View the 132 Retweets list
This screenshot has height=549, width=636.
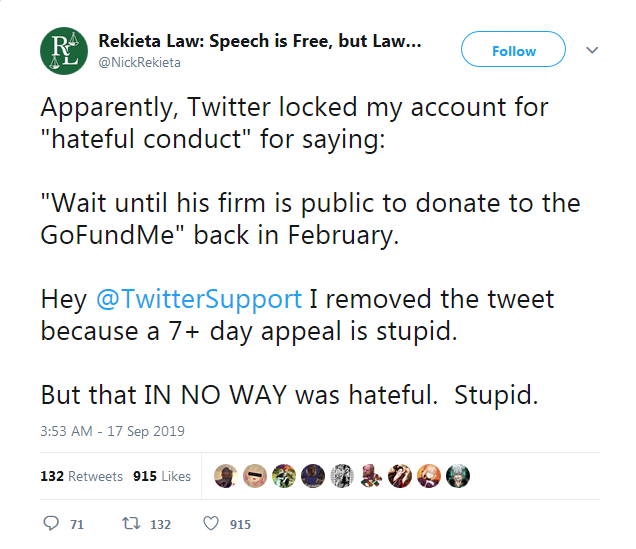coord(81,476)
